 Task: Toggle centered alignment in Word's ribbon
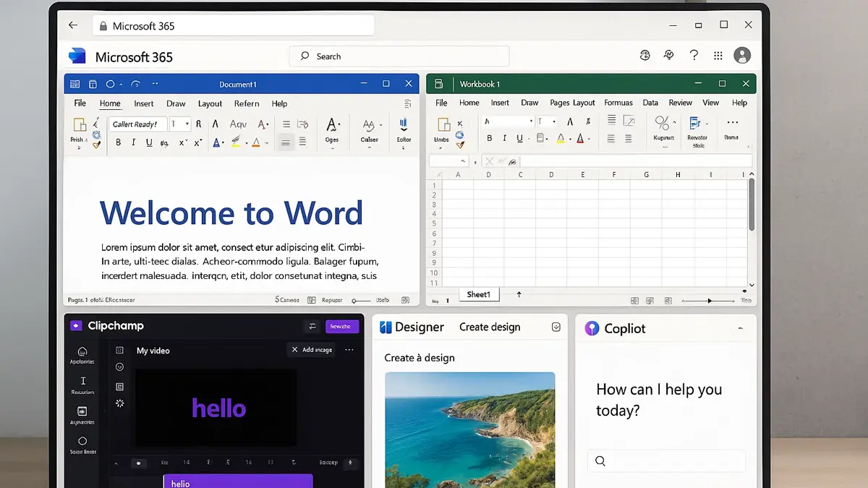pos(286,142)
